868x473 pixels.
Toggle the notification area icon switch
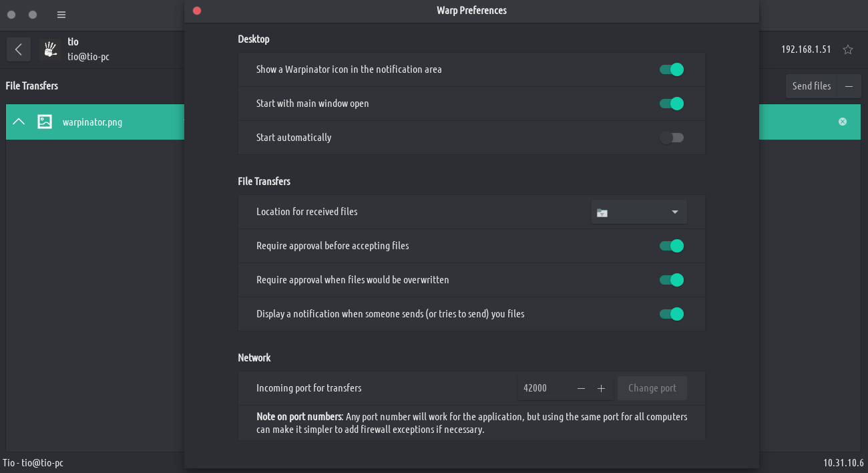(x=672, y=69)
